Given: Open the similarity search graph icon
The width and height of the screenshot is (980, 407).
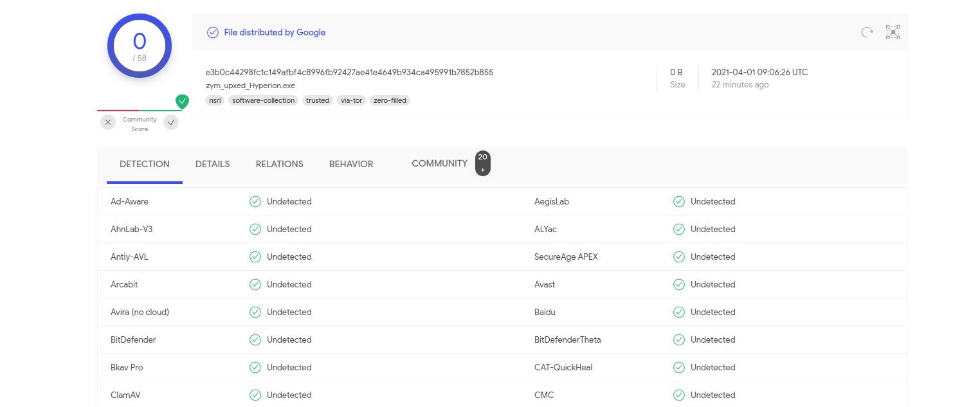Looking at the screenshot, I should click(893, 32).
